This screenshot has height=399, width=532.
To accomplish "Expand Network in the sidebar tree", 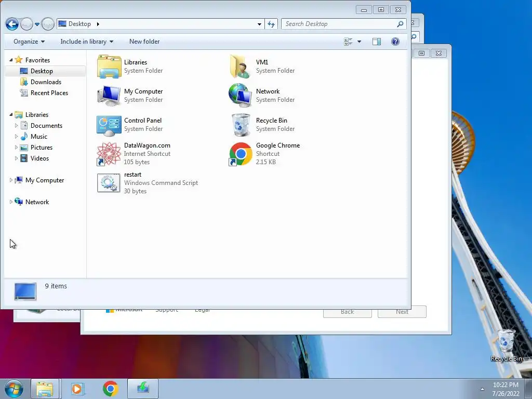I will [x=11, y=202].
